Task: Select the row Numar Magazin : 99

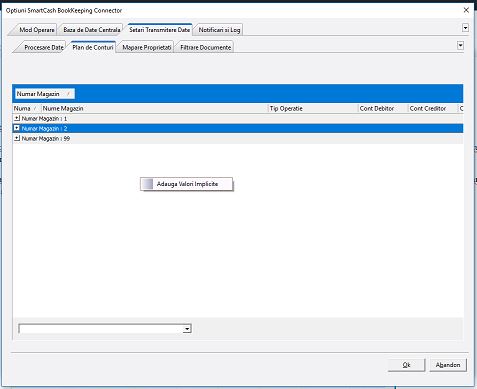Action: pyautogui.click(x=238, y=138)
